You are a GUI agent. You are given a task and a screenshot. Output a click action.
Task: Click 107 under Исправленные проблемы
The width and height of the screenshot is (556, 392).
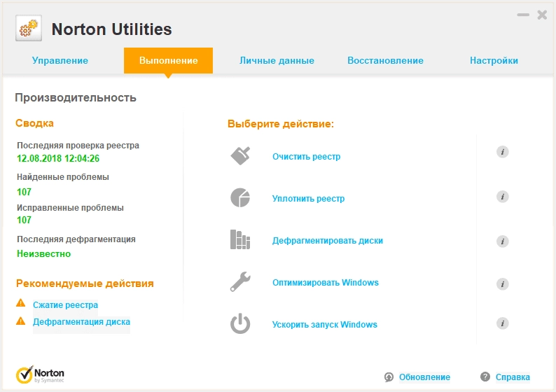[24, 220]
